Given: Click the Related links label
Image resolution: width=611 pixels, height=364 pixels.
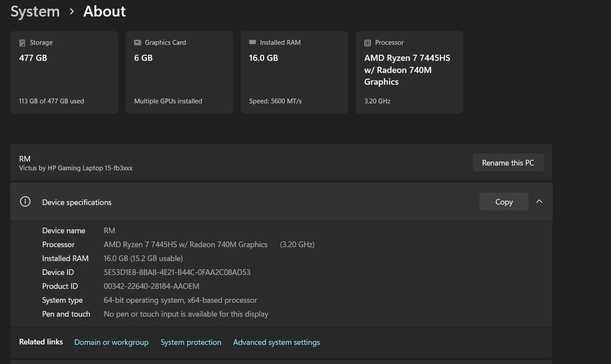Looking at the screenshot, I should click(x=41, y=342).
